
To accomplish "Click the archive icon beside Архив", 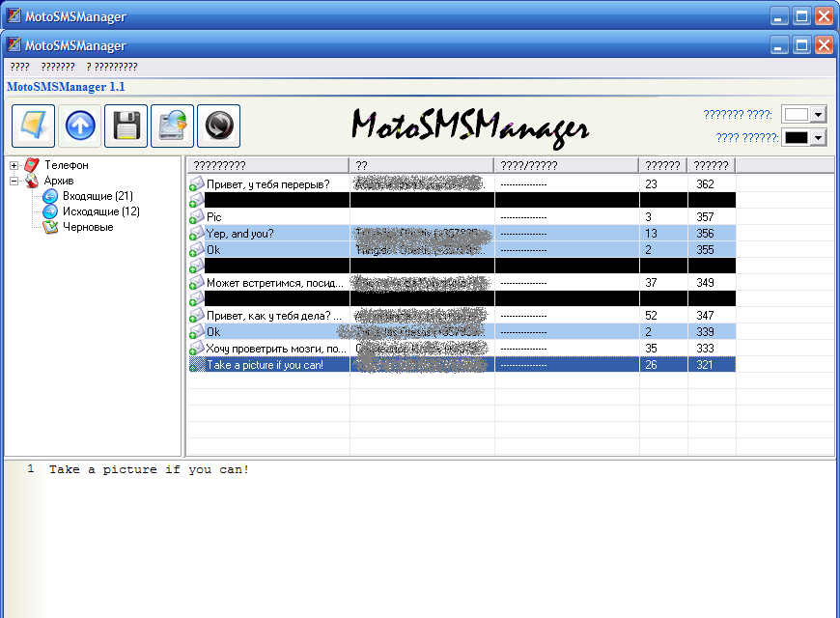I will coord(32,181).
